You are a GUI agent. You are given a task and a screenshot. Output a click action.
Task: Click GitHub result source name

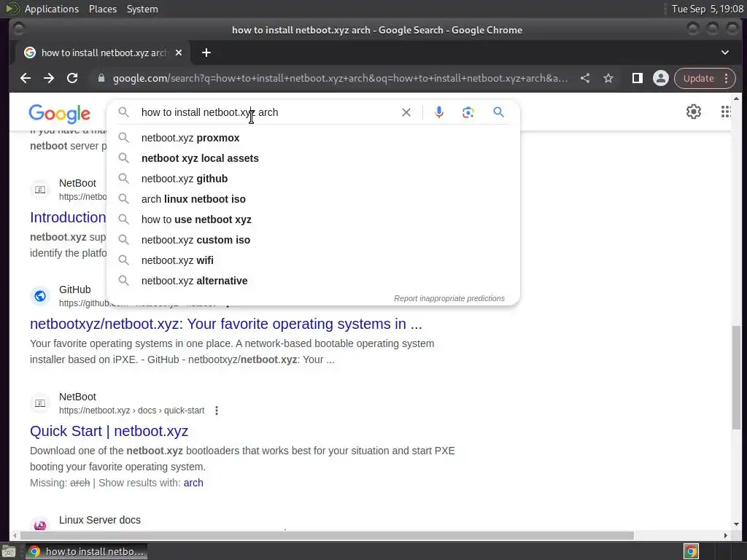point(75,289)
